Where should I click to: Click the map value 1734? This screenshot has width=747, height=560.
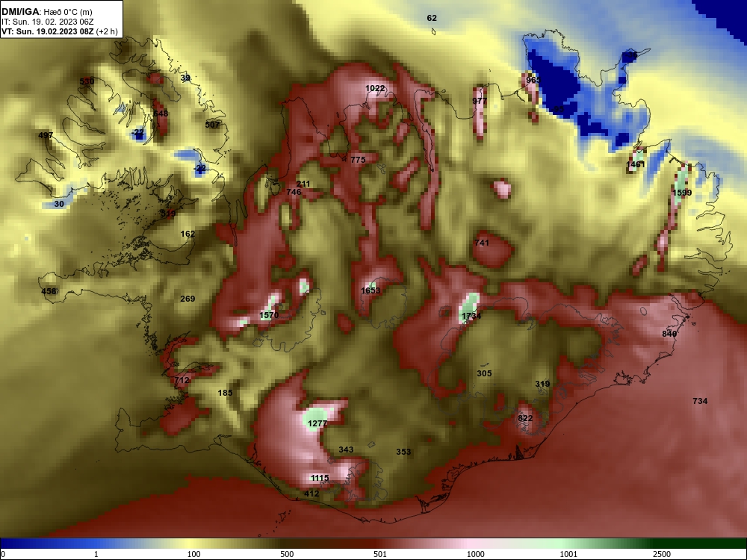pyautogui.click(x=471, y=316)
